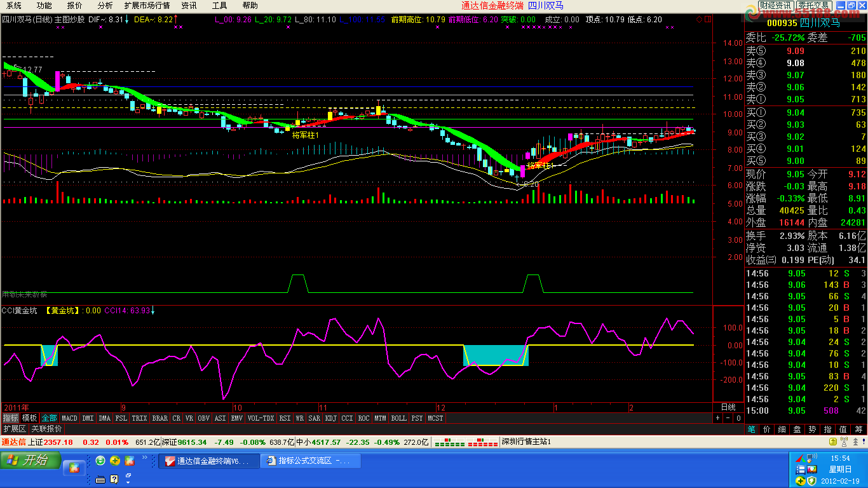Screen dimensions: 868x488
Task: Click the split-window icon at chart top-right
Action: click(x=707, y=20)
